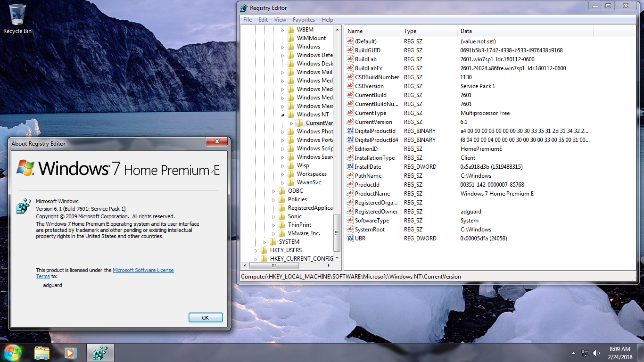
Task: Open the Edit menu
Action: click(x=263, y=20)
